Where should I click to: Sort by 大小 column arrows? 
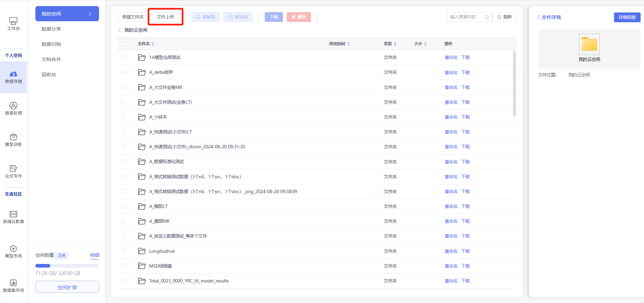tap(425, 44)
